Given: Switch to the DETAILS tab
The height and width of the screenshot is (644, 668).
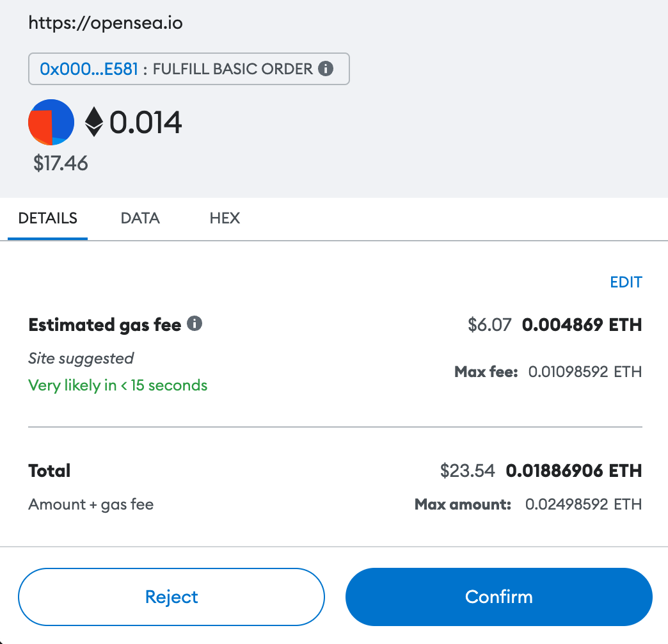Looking at the screenshot, I should 48,218.
